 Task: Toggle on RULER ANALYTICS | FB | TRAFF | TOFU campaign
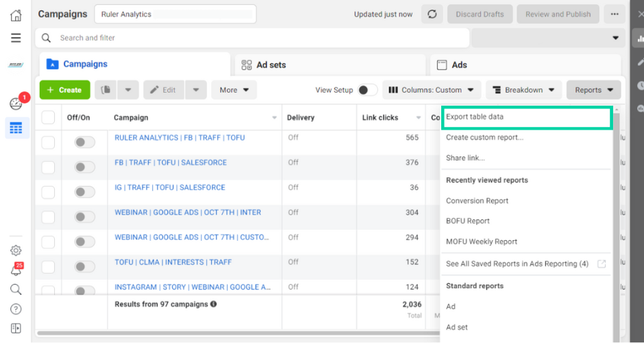(84, 143)
